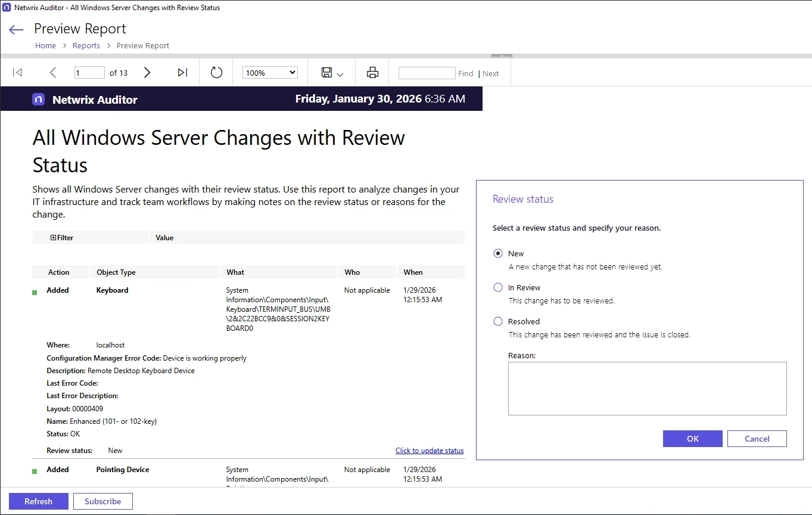Advance to next report page
The image size is (812, 515).
point(147,73)
